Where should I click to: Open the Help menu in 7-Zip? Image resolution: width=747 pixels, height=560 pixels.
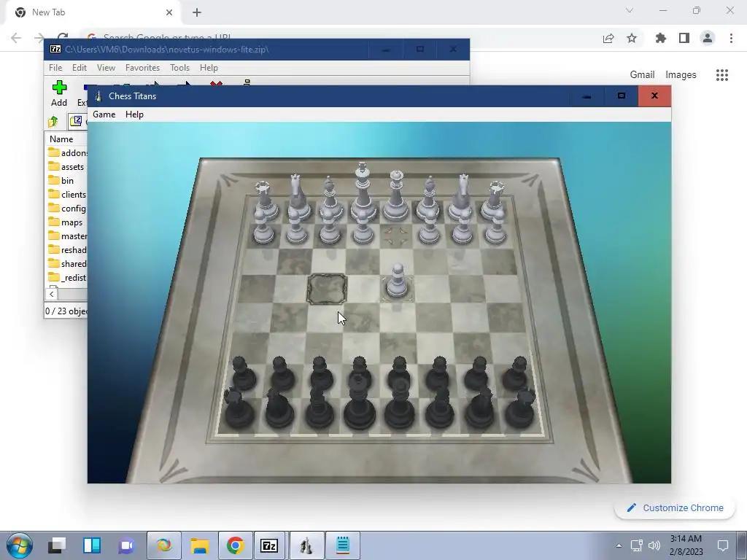[x=209, y=68]
